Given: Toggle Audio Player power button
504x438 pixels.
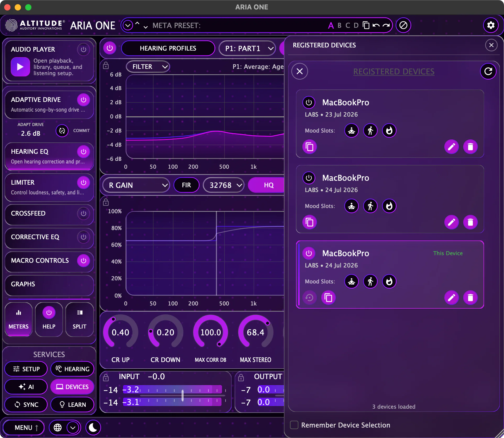Looking at the screenshot, I should 84,49.
